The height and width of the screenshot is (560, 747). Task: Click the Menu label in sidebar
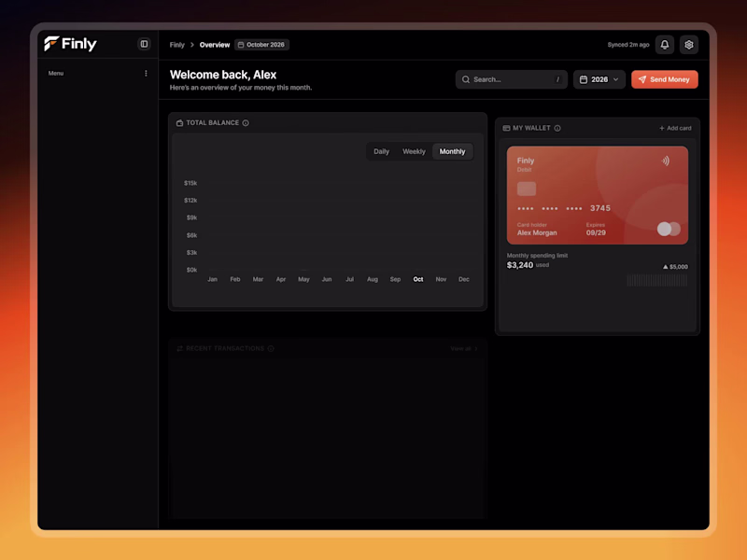point(56,74)
